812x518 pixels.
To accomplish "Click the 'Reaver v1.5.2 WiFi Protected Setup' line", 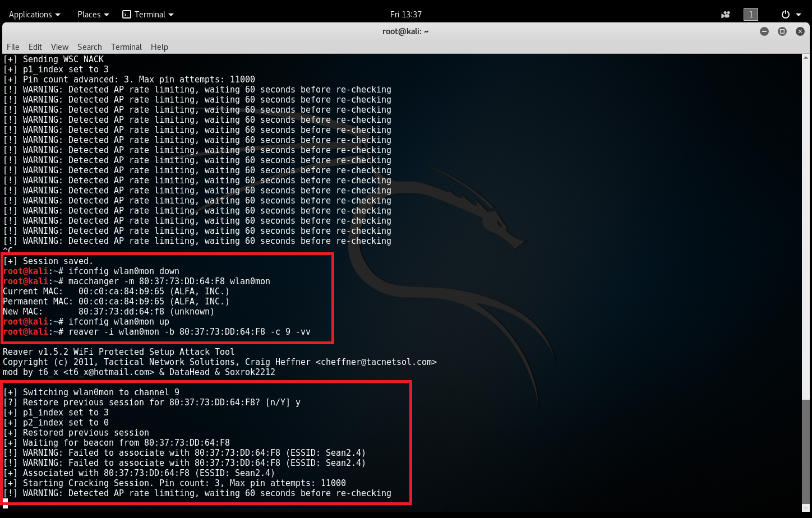I will click(x=118, y=352).
